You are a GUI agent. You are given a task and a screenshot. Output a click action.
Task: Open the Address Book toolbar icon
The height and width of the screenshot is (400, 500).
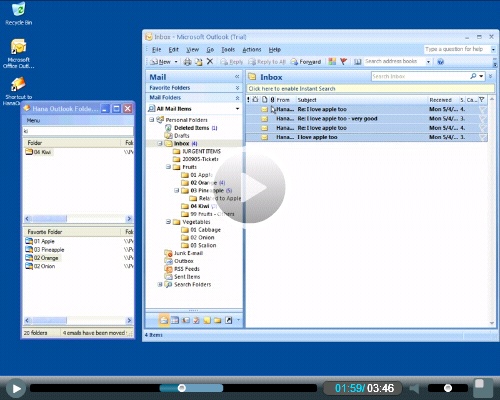point(358,62)
